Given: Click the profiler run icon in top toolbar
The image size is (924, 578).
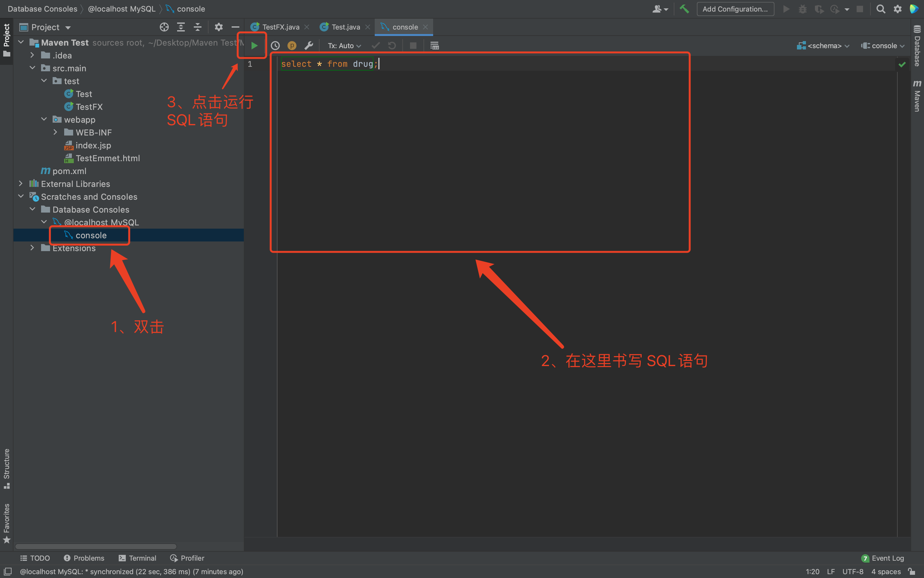Looking at the screenshot, I should (x=835, y=9).
